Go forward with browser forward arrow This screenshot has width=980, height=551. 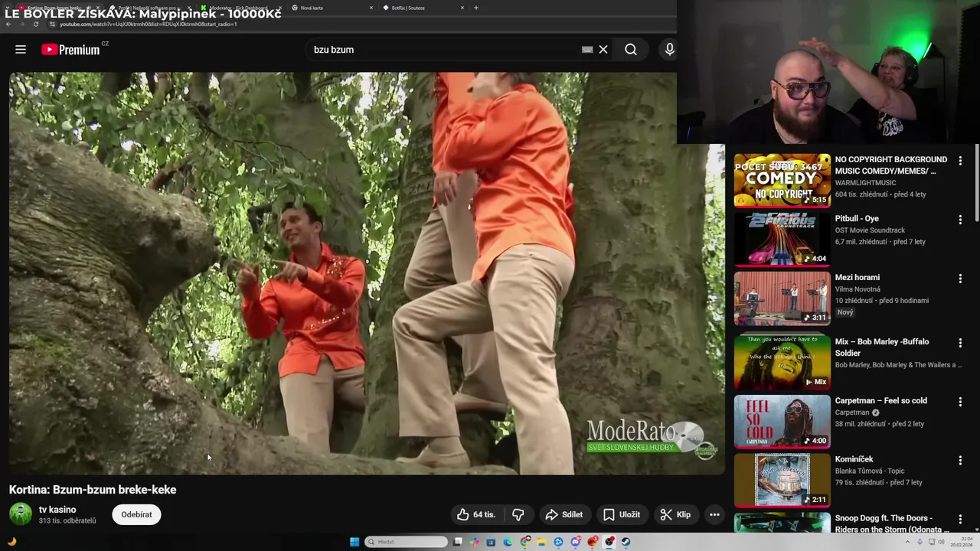click(21, 24)
